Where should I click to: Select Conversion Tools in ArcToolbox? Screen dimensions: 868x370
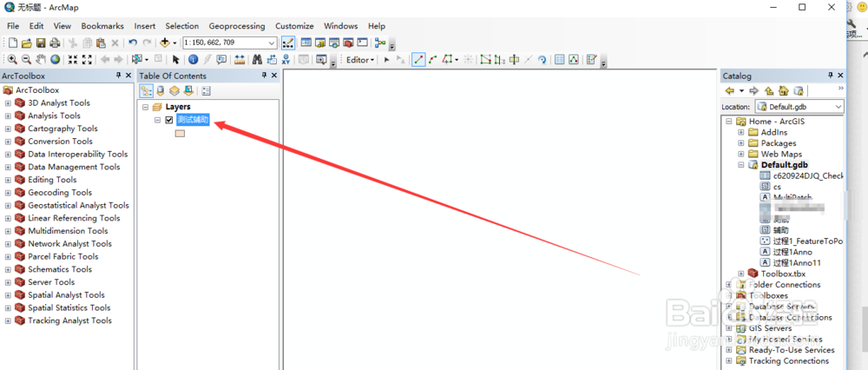coord(61,142)
